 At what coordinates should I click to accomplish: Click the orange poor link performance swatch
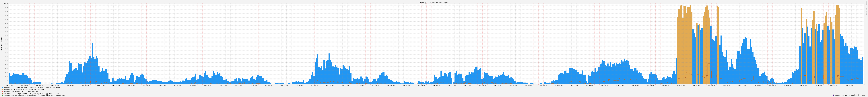(3, 90)
